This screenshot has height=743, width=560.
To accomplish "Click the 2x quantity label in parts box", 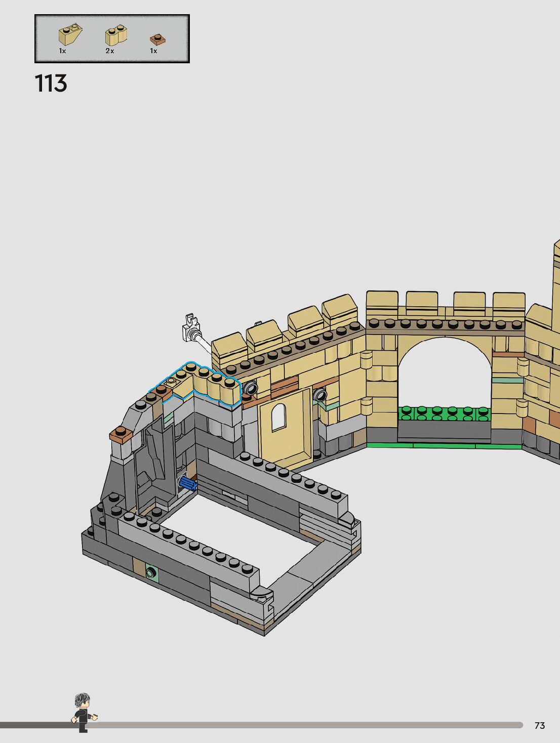I will click(x=110, y=51).
